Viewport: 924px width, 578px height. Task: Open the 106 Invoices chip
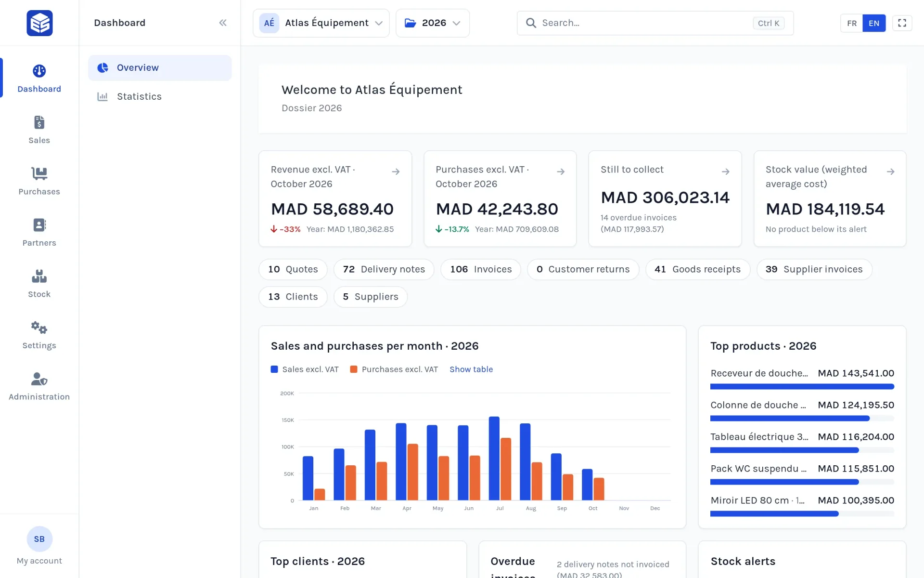click(x=481, y=269)
